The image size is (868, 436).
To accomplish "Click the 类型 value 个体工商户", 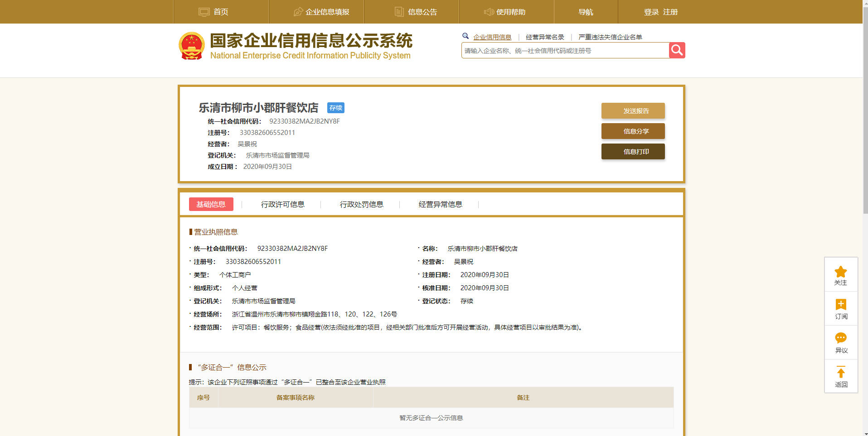I will pos(235,275).
